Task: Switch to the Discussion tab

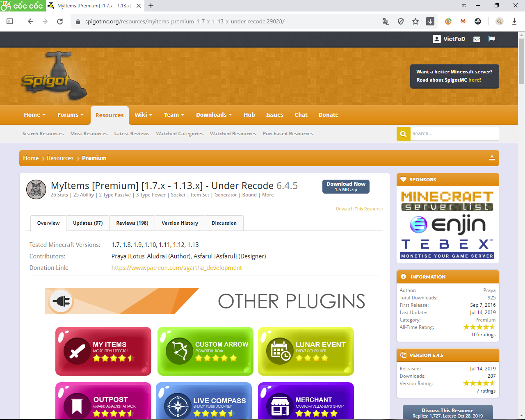Action: [224, 223]
